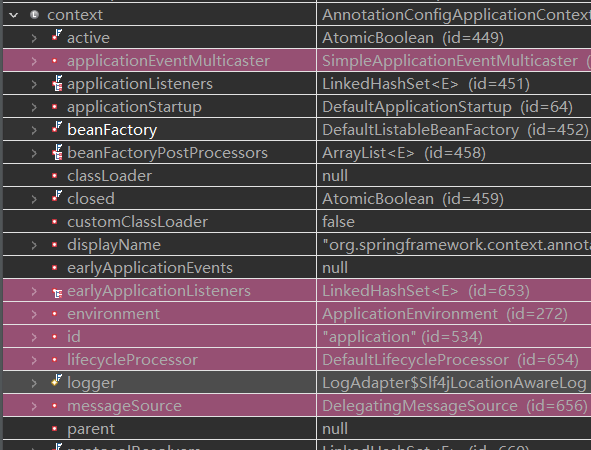This screenshot has width=591, height=450.
Task: Click the field icon beside earlyApplicationListeners
Action: point(57,292)
